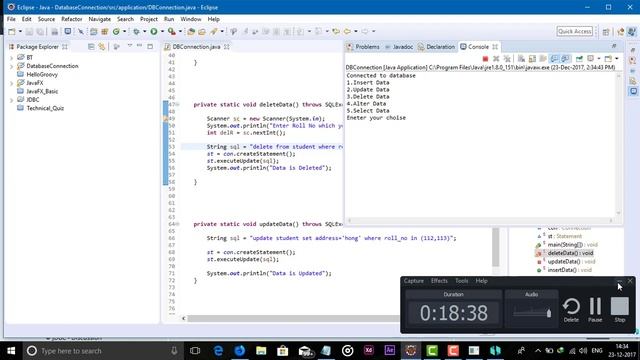The image size is (640, 360).
Task: Toggle Word Wrap in Console toolbar
Action: click(543, 59)
